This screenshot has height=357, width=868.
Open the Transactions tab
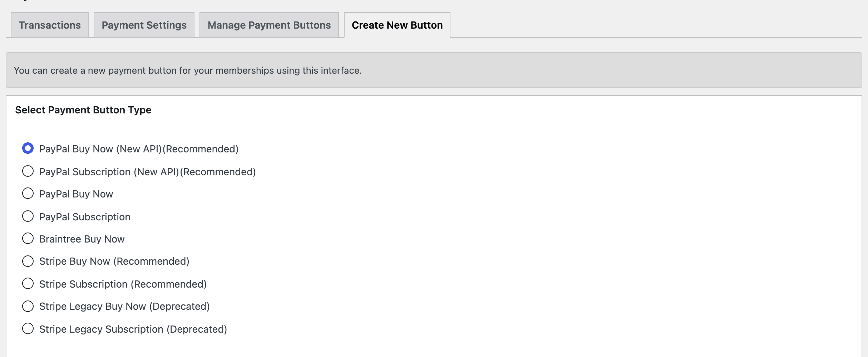tap(50, 25)
